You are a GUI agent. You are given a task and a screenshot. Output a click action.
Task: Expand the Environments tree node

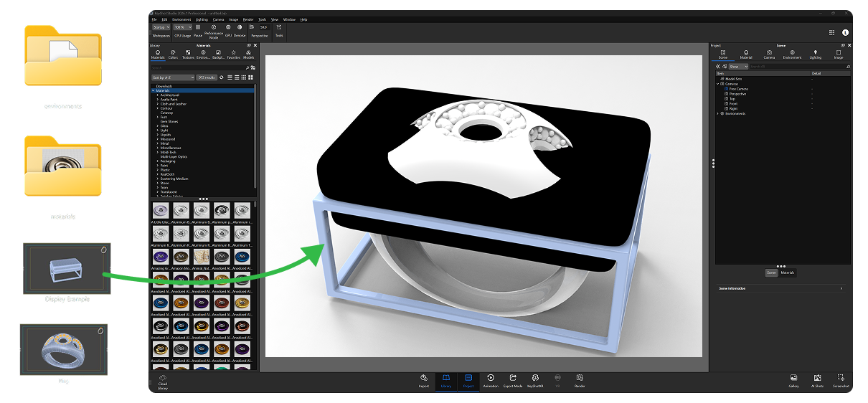[718, 113]
